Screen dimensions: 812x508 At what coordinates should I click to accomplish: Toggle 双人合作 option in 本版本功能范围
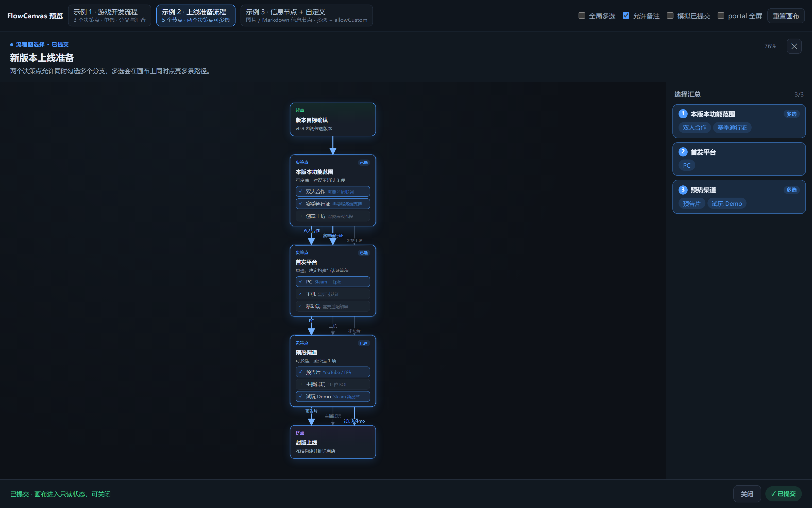coord(332,192)
